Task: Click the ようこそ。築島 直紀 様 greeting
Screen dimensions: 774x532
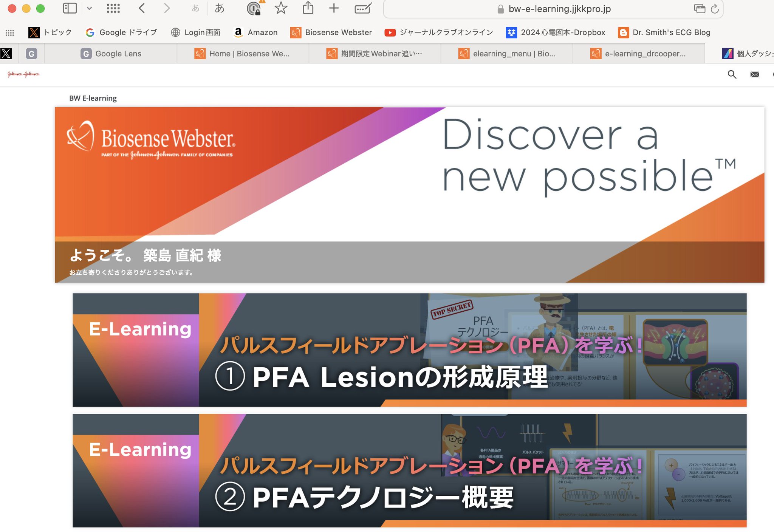Action: point(146,255)
